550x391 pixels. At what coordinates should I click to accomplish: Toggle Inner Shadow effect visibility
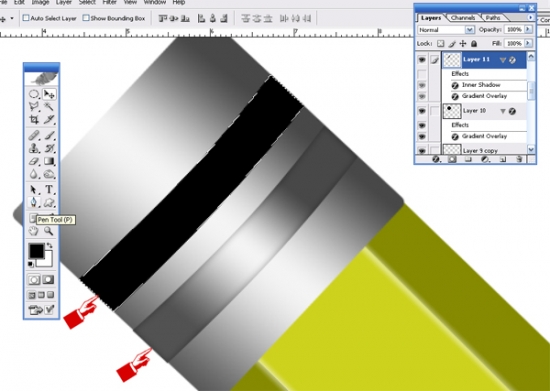point(422,85)
